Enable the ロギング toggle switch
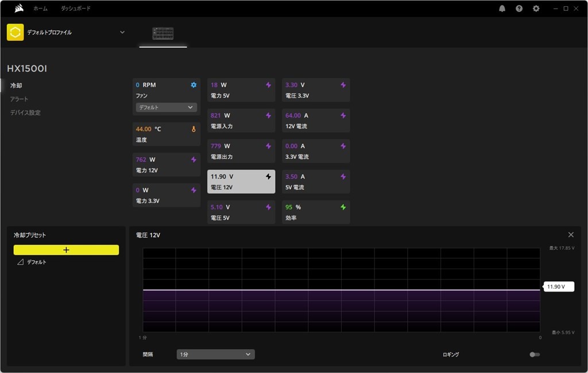588x373 pixels. 534,355
